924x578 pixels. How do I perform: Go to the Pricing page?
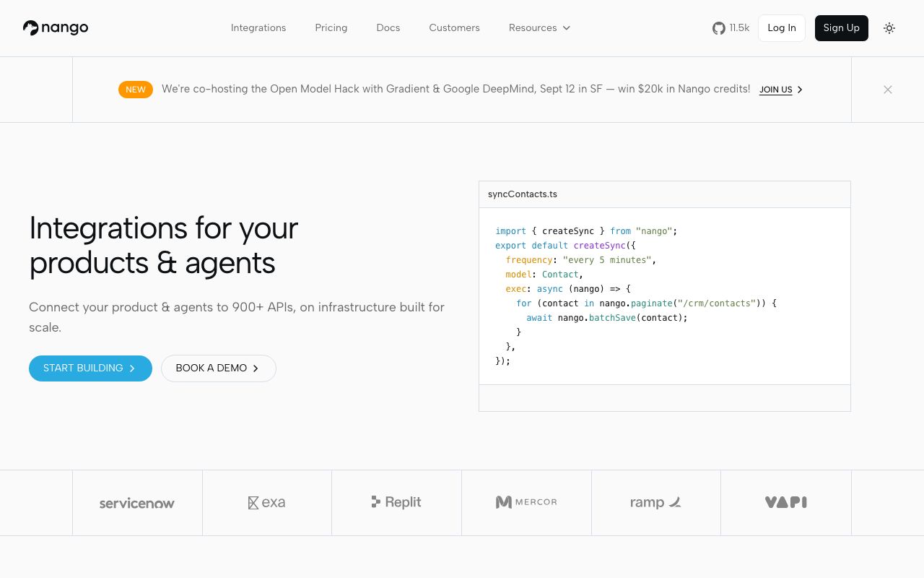[x=331, y=28]
